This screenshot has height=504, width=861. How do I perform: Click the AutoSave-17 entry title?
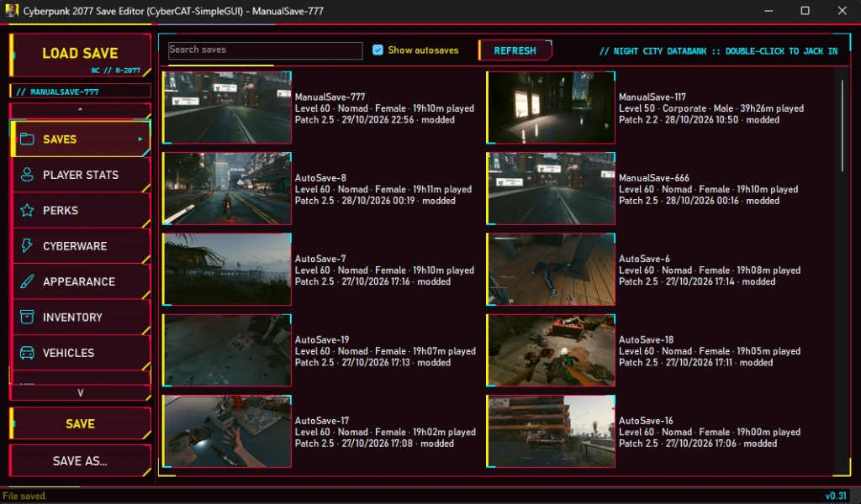click(x=322, y=421)
